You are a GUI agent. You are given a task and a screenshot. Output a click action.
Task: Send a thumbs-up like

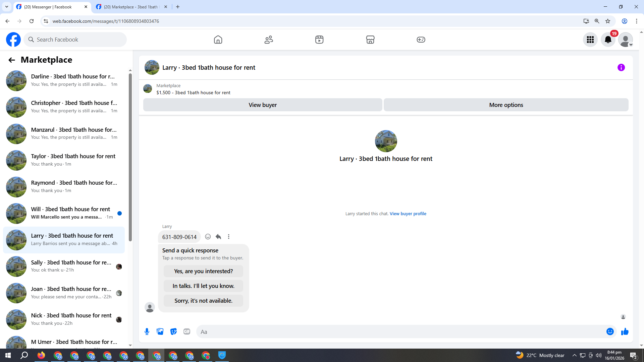pos(625,332)
